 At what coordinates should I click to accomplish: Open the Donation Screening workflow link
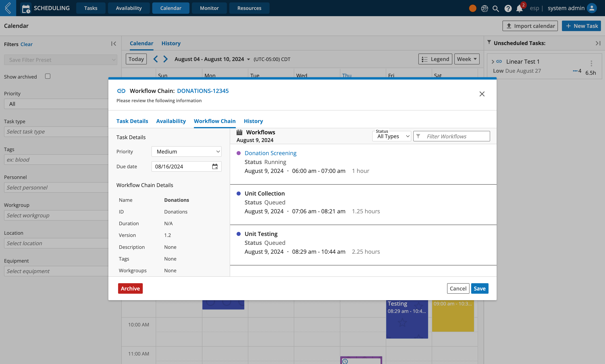tap(270, 153)
